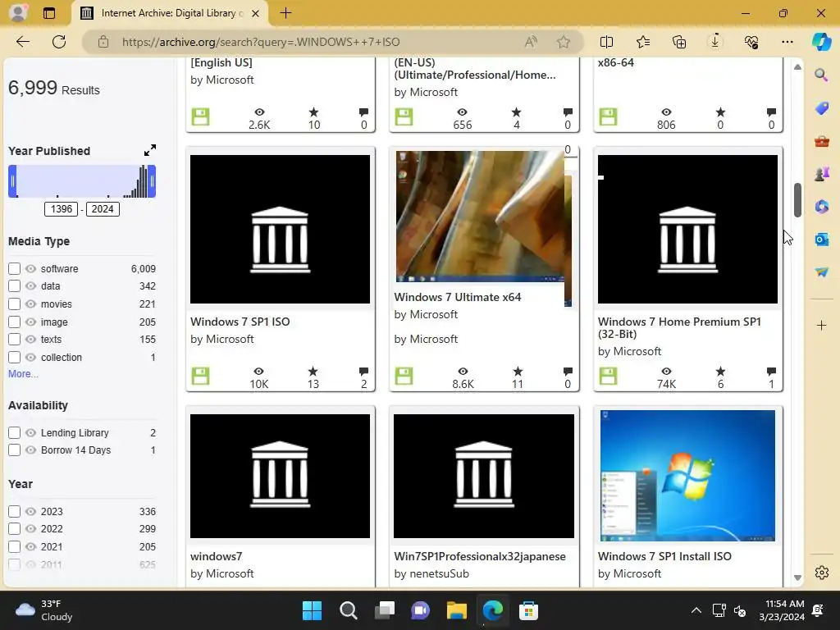Open the Settings and more ellipsis menu
Screen dimensions: 840x630
pos(787,42)
